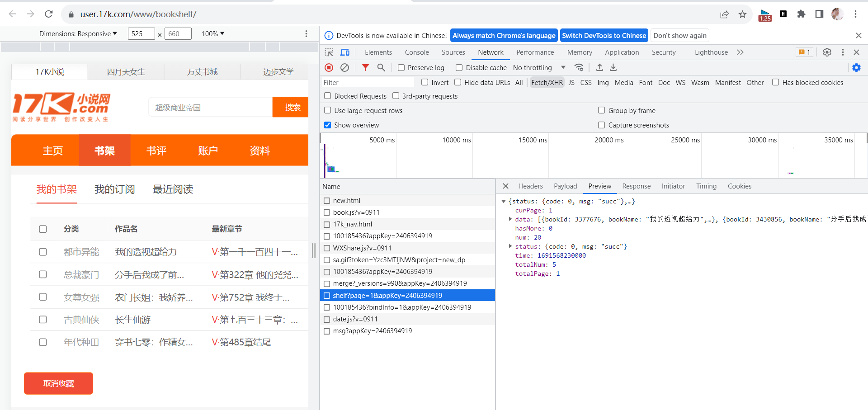Enable 3rd-party requests checkbox
868x410 pixels.
[396, 96]
